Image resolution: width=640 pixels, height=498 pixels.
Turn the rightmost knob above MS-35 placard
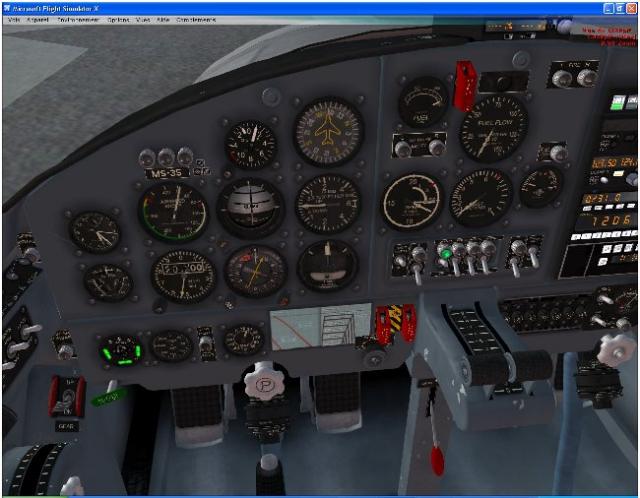(x=185, y=156)
